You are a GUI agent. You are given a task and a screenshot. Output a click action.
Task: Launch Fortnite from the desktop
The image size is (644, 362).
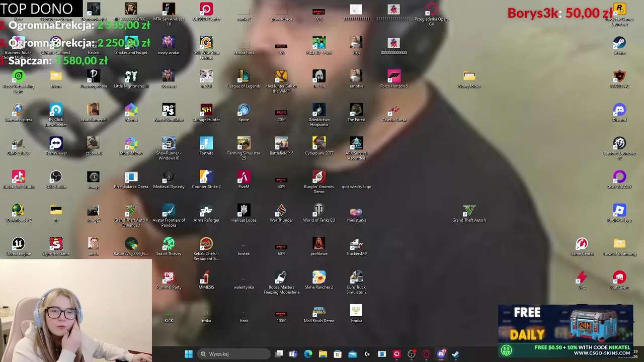[x=206, y=146]
